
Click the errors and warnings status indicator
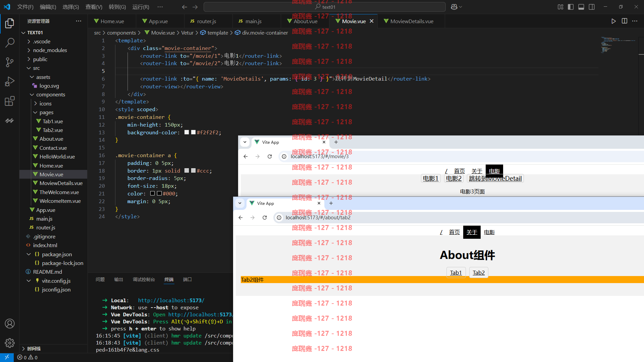[x=28, y=358]
